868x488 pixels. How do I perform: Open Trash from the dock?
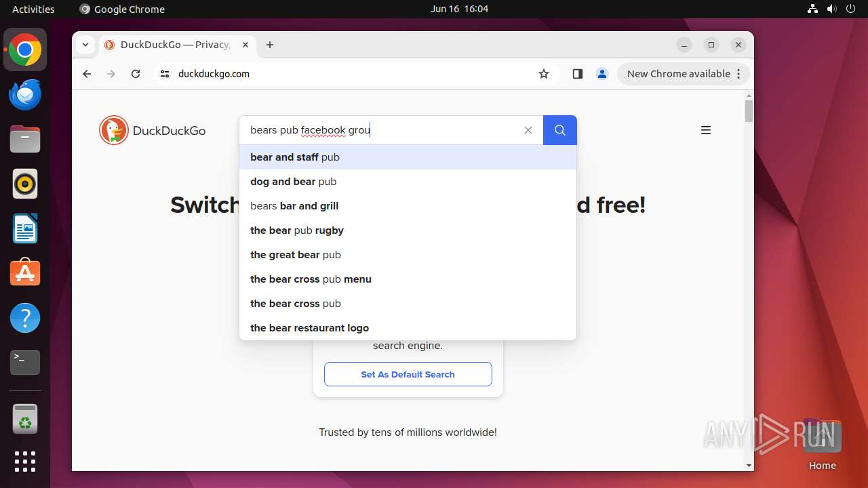(25, 419)
